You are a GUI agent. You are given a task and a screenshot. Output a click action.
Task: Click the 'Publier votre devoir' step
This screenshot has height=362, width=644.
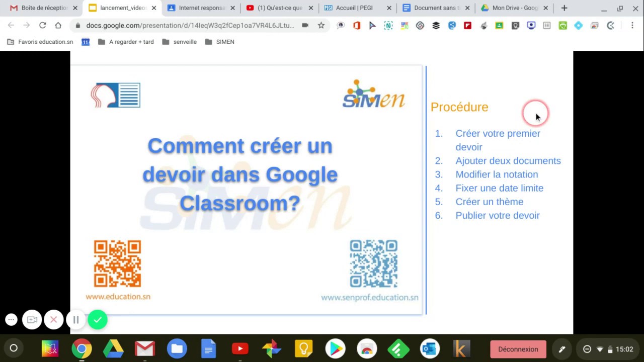click(497, 215)
